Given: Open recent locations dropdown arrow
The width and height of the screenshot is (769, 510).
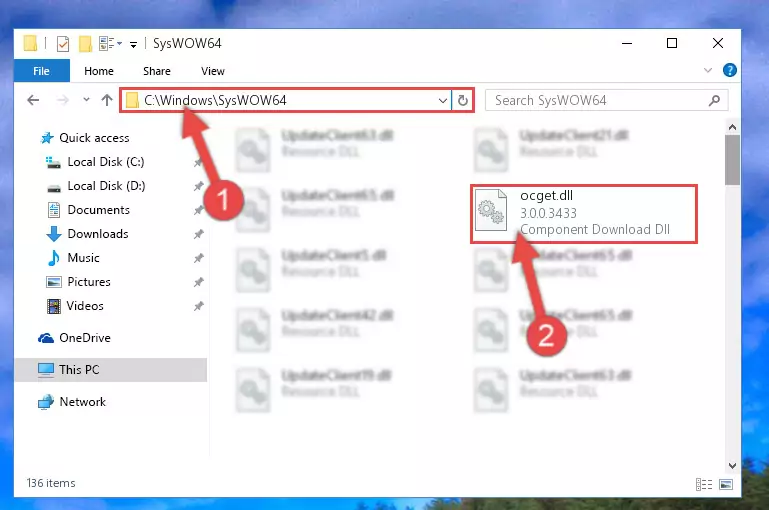Looking at the screenshot, I should point(86,100).
